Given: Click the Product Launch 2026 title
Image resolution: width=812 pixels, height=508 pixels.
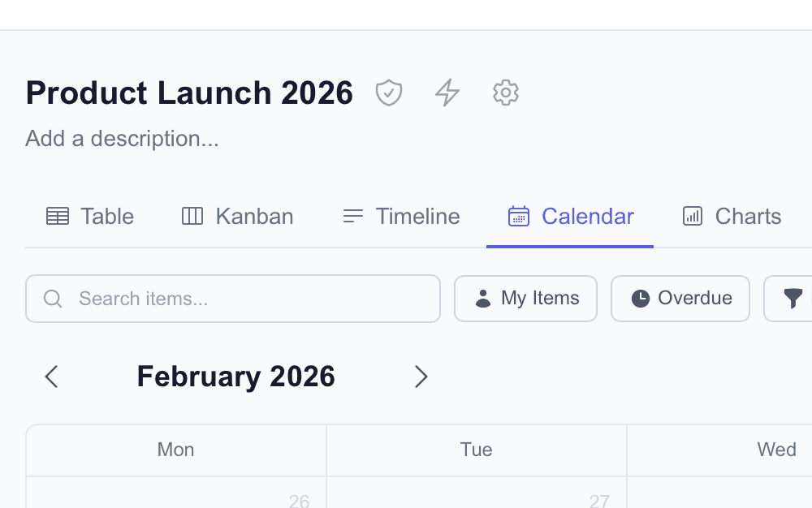Looking at the screenshot, I should (x=189, y=93).
